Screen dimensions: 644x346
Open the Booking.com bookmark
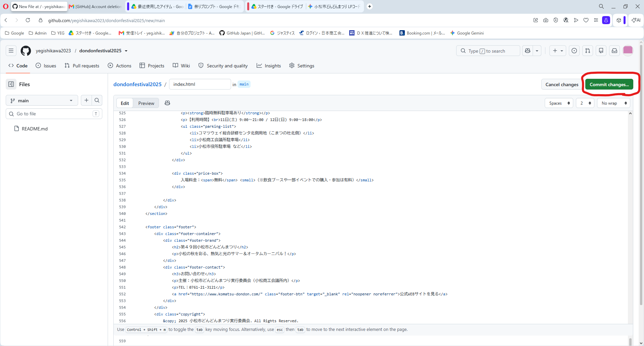pos(422,33)
